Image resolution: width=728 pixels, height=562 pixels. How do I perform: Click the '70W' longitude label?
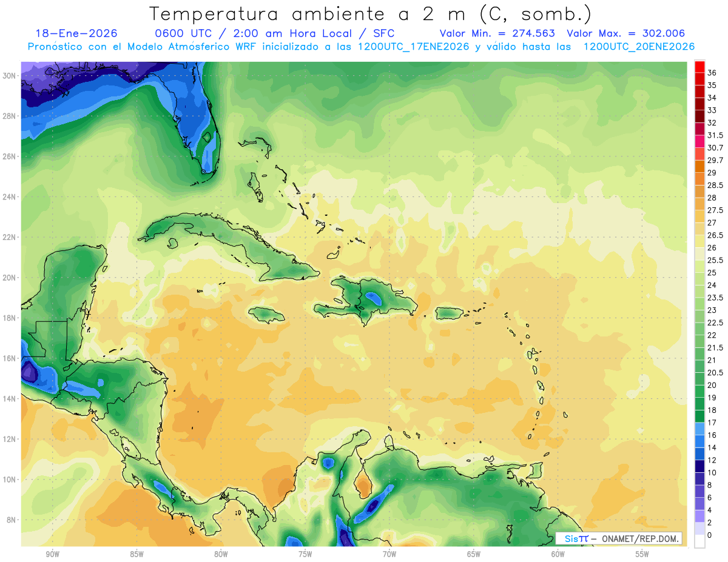(x=389, y=554)
